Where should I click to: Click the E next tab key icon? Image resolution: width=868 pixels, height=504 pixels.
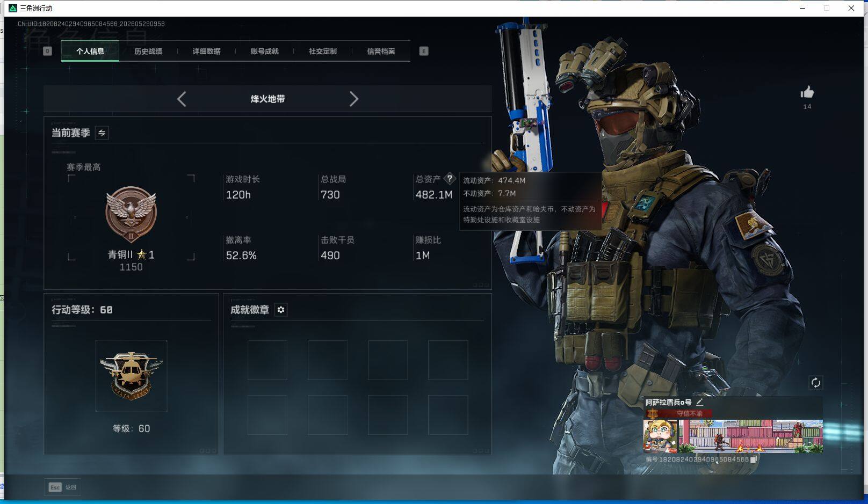(424, 51)
